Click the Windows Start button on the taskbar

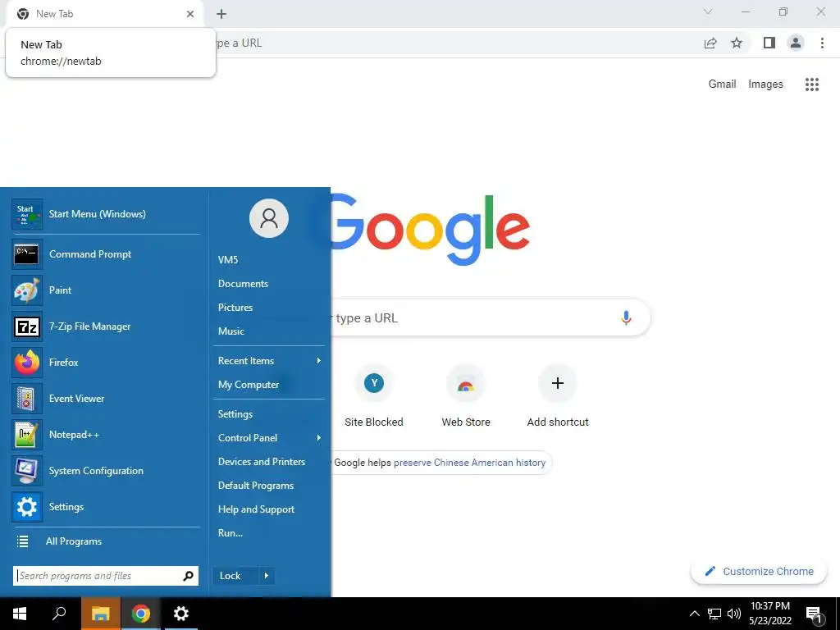21,614
